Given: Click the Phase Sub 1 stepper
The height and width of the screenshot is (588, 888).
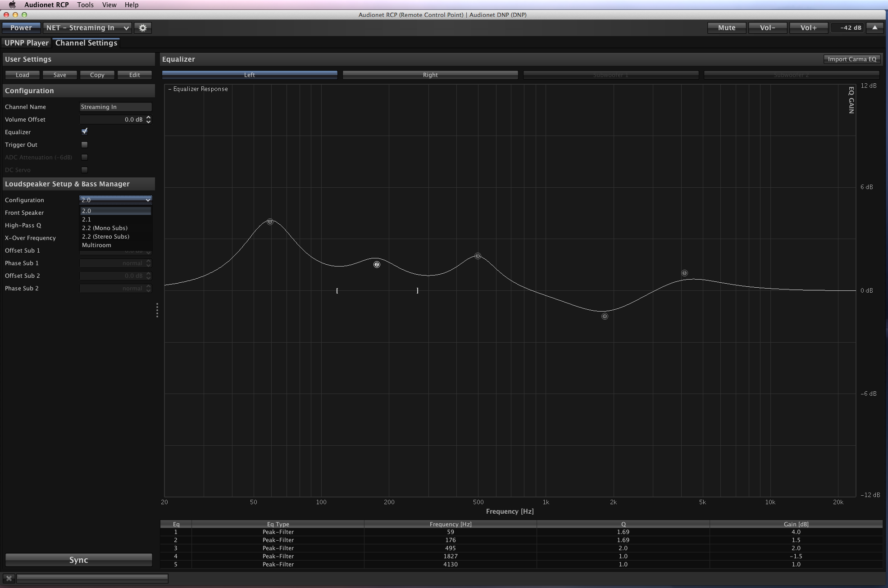Looking at the screenshot, I should [148, 263].
